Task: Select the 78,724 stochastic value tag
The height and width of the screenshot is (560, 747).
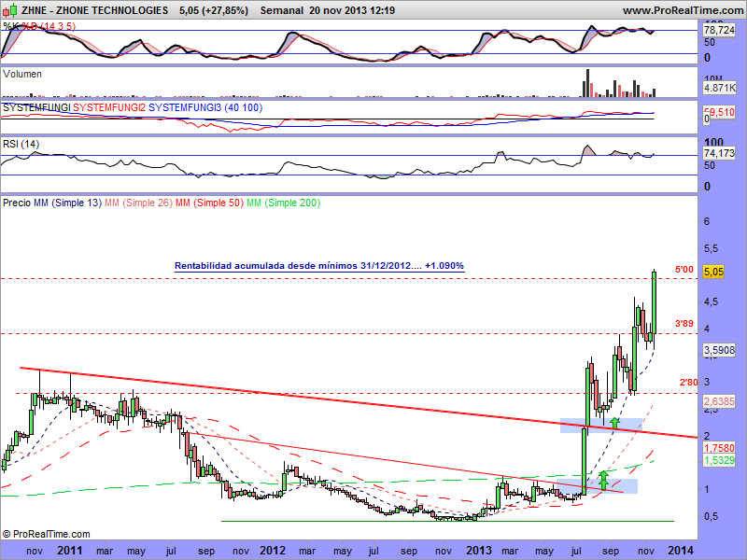Action: click(719, 30)
